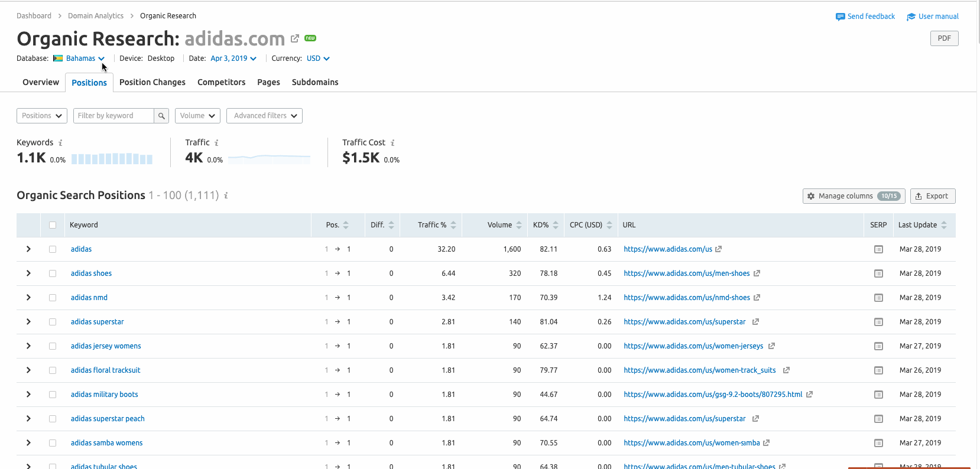The image size is (980, 469).
Task: View SERP snapshot for adidas superstar peach
Action: click(x=878, y=419)
